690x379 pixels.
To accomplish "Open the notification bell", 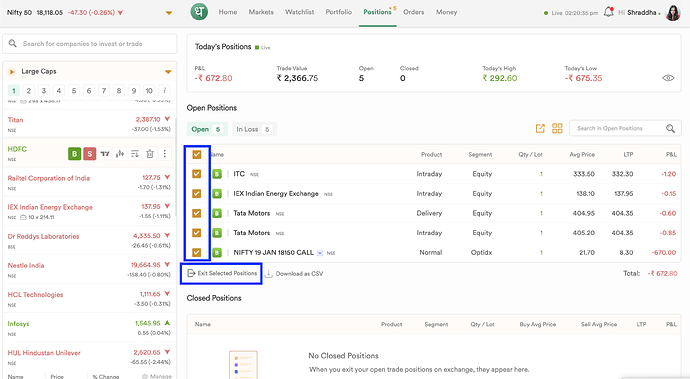I will coord(608,12).
